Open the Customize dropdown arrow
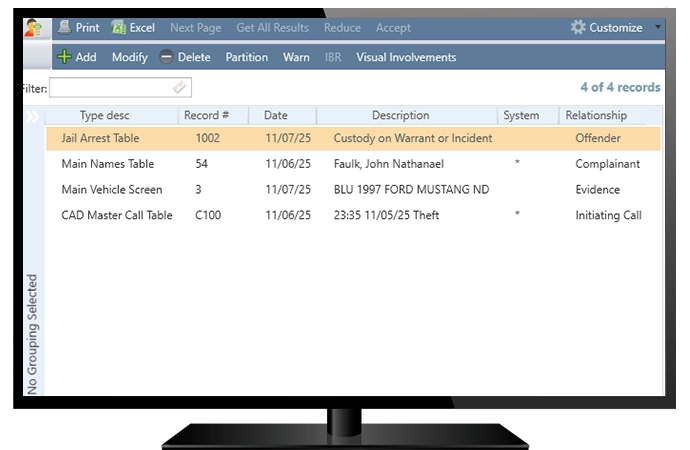Screen dimensions: 690x450 coord(657,27)
